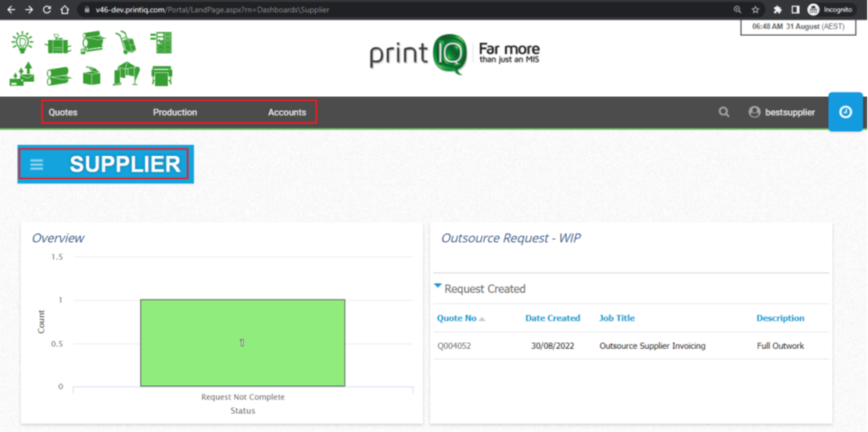Click the SUPPLIER dashboard title
This screenshot has height=432, width=868.
click(125, 164)
